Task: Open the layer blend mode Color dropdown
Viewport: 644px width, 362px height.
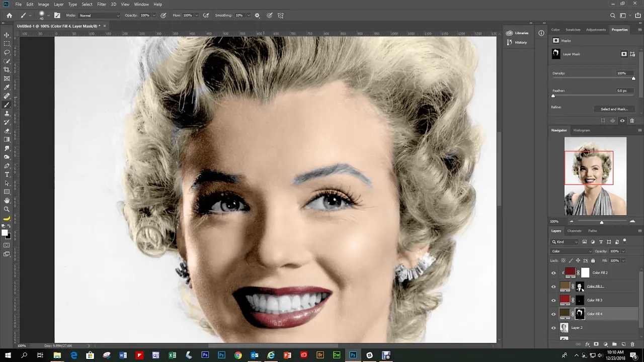Action: click(572, 251)
